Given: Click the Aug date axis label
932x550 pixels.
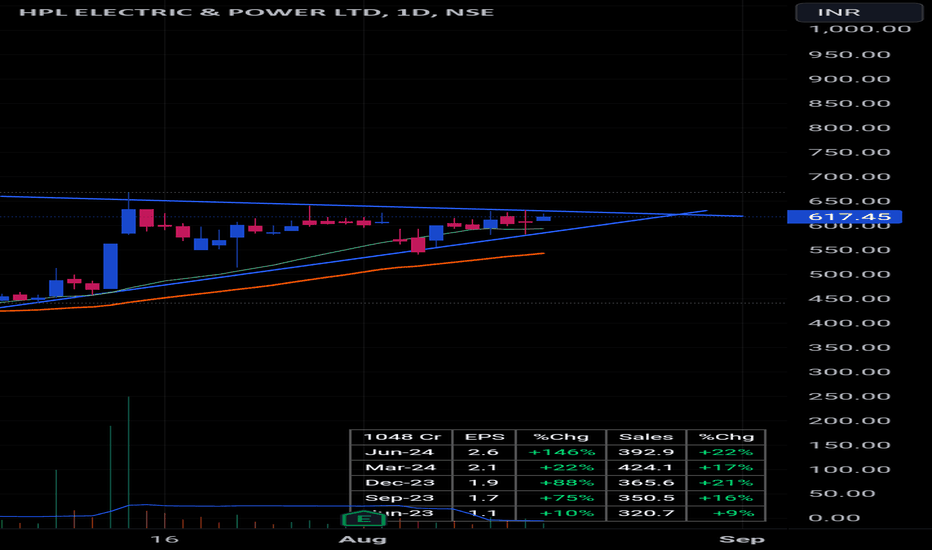Looking at the screenshot, I should point(363,539).
